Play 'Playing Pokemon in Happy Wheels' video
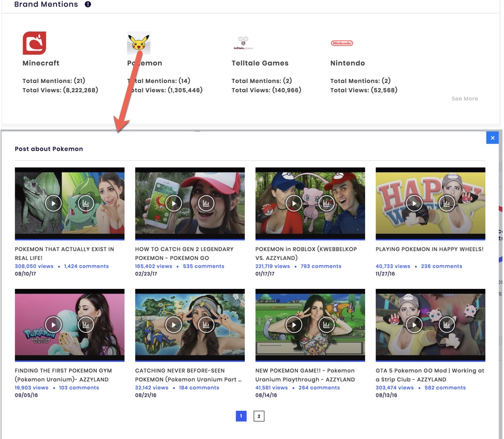Viewport: 504px width, 439px height. point(414,203)
